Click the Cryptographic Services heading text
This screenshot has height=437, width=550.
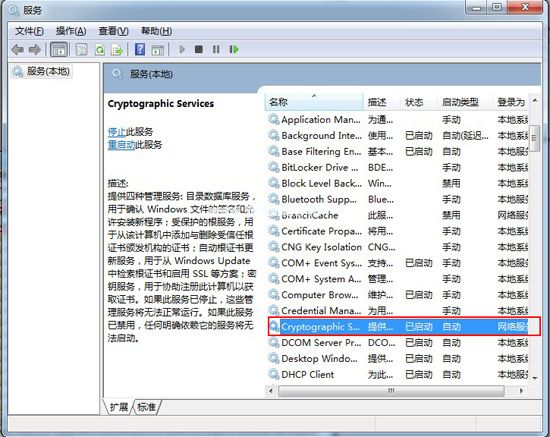[x=161, y=103]
